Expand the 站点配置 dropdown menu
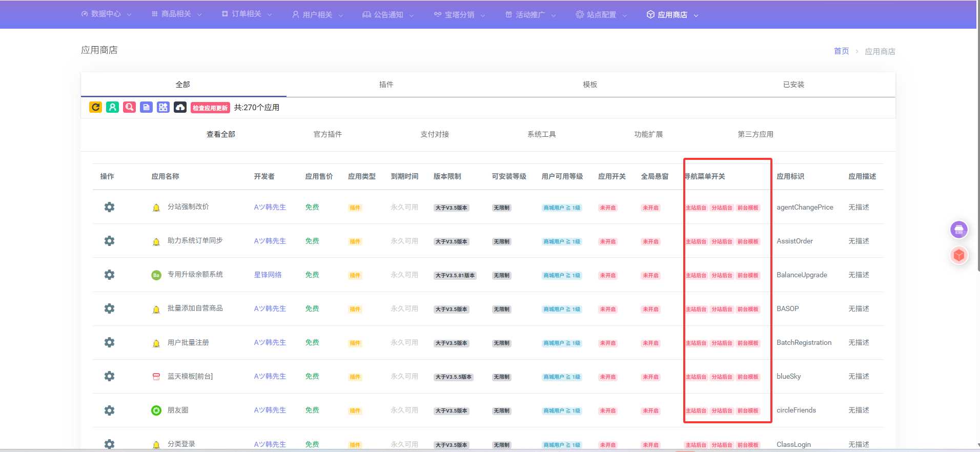 [601, 14]
